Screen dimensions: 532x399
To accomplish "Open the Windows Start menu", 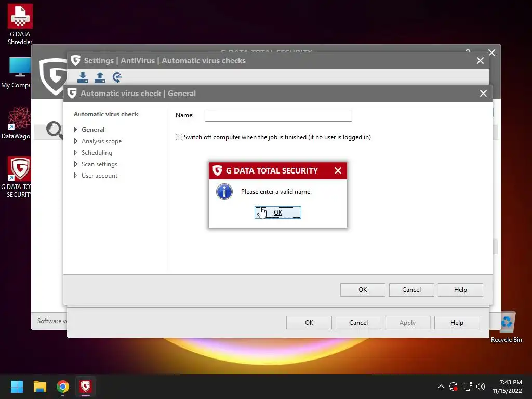I will point(17,387).
